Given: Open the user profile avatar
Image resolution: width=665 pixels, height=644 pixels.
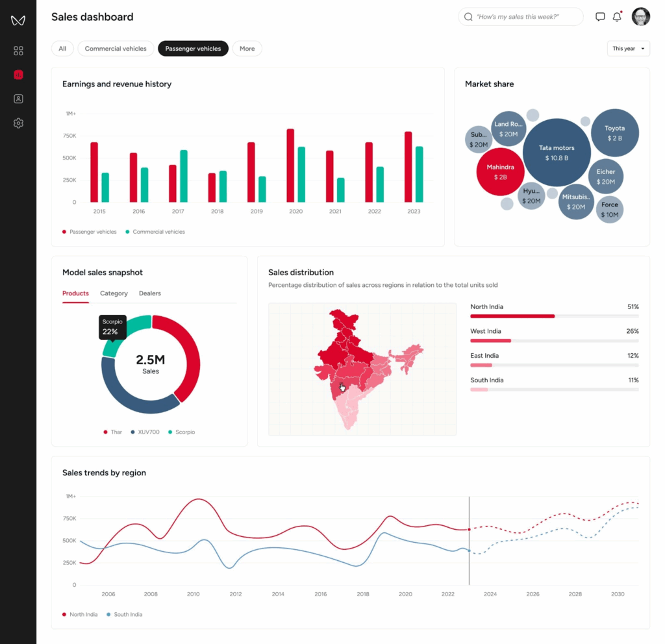Looking at the screenshot, I should 641,17.
